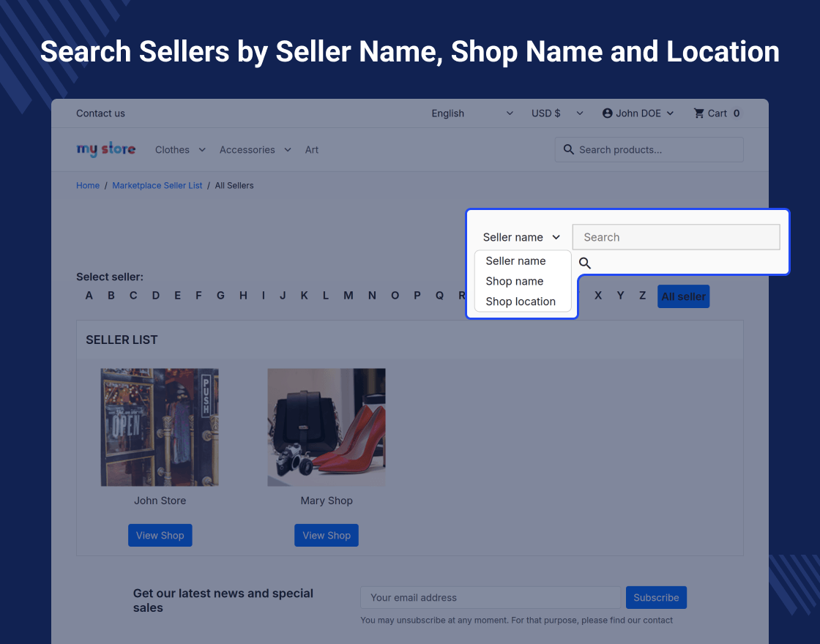This screenshot has height=644, width=820.
Task: Filter sellers by letter K
Action: 304,296
